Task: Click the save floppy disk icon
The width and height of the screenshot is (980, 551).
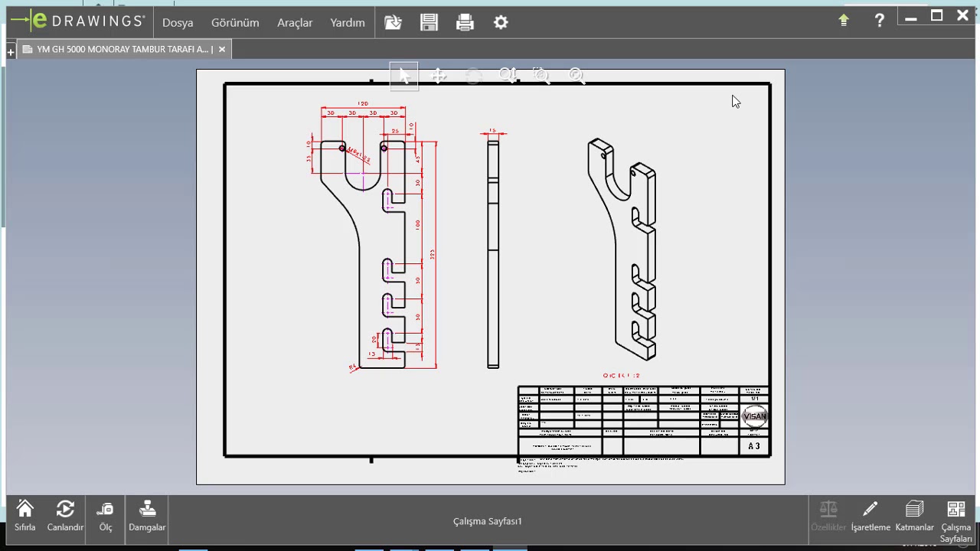Action: tap(429, 22)
